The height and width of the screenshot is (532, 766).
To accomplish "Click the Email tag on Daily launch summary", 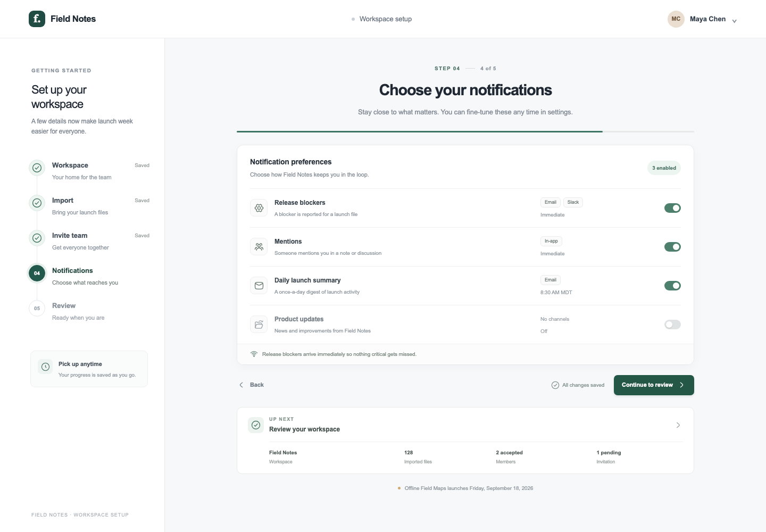I will point(551,280).
